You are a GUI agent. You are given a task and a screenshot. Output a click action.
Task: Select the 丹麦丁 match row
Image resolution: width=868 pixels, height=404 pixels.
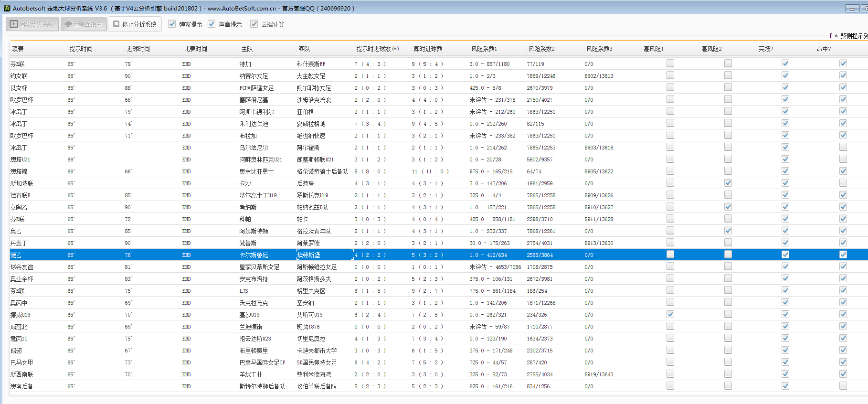267,243
